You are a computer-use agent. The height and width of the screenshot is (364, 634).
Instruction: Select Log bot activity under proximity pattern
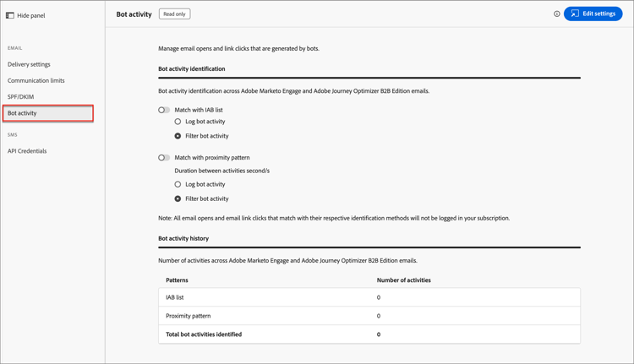(178, 184)
